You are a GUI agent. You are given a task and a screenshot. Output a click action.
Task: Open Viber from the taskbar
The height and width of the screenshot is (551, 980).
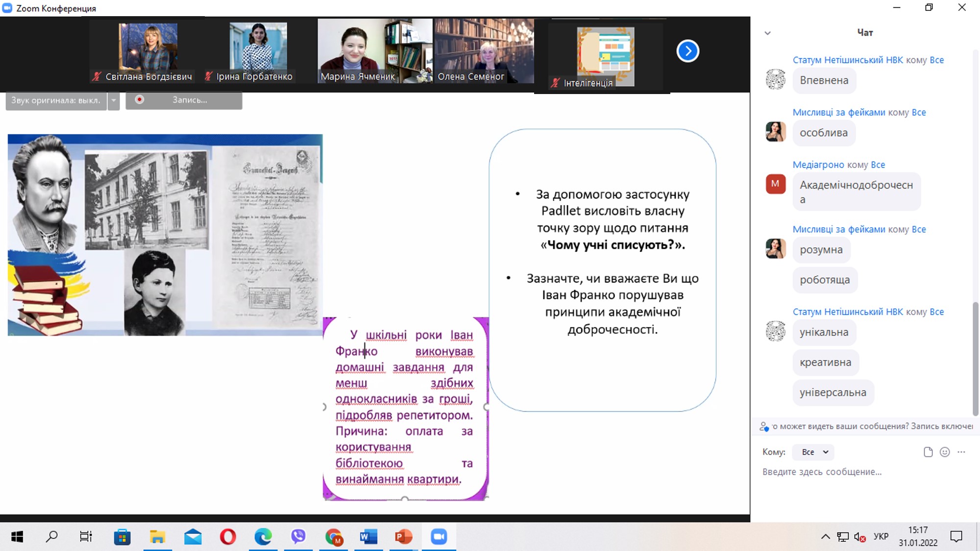298,537
